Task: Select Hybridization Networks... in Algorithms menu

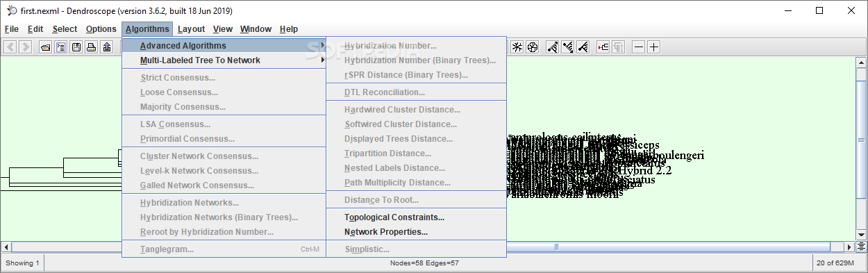Action: pyautogui.click(x=224, y=203)
